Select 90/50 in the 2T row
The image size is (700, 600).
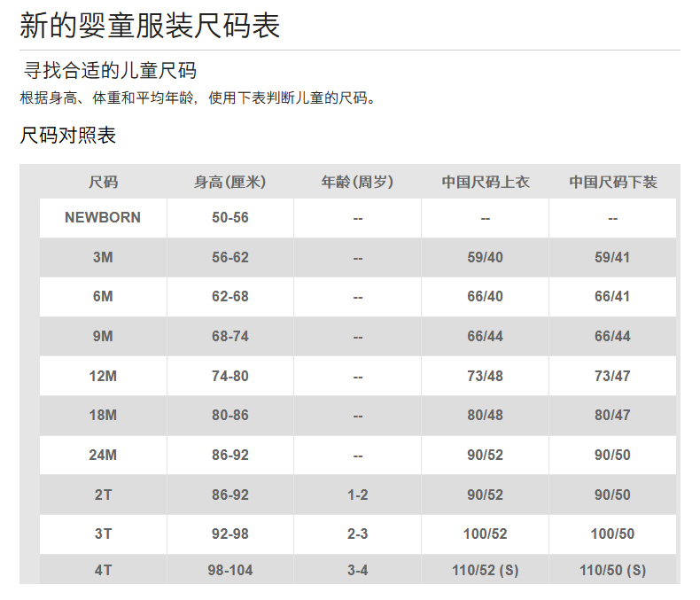[x=612, y=495]
